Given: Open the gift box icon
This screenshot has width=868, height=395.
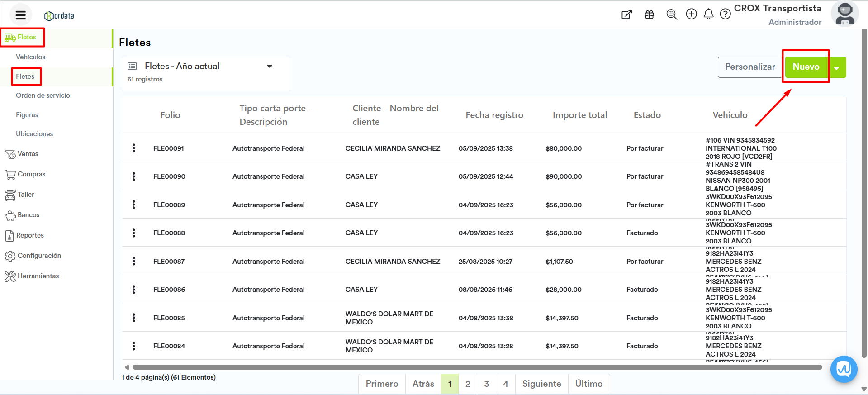Looking at the screenshot, I should pos(649,14).
